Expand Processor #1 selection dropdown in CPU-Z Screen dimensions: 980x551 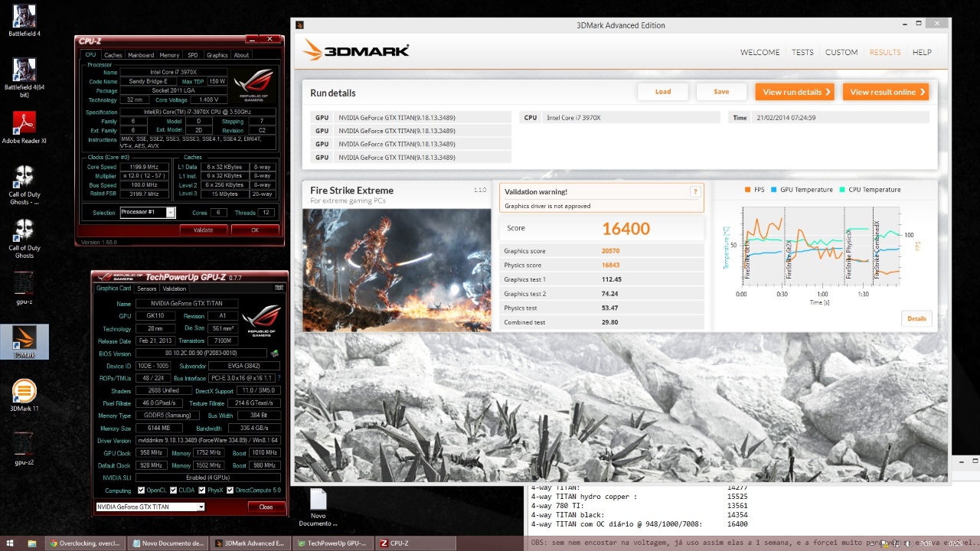pyautogui.click(x=170, y=213)
